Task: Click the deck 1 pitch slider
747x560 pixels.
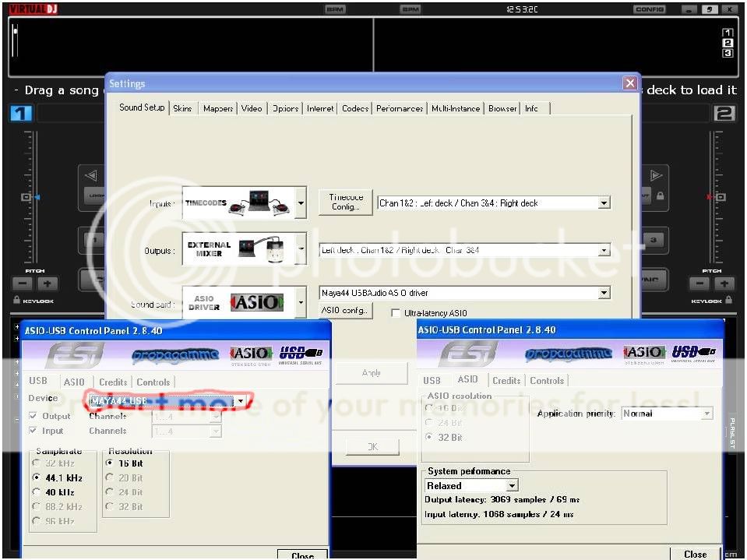Action: coord(27,197)
